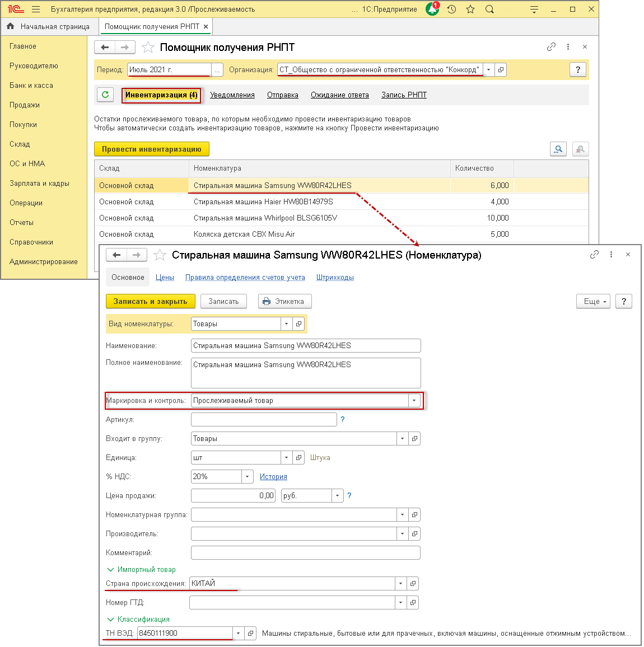The height and width of the screenshot is (647, 644).
Task: Go forward in Помощник получения РНПТ
Action: (125, 48)
